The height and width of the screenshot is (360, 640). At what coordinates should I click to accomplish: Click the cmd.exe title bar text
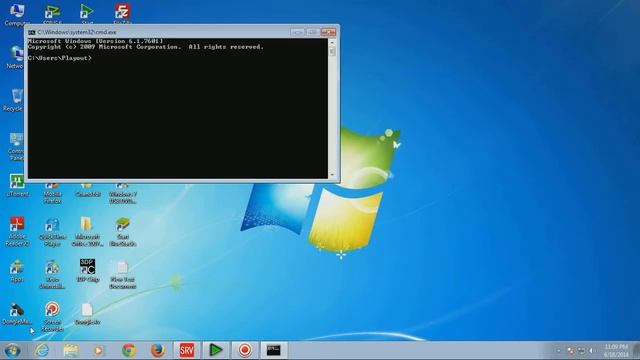[x=77, y=32]
